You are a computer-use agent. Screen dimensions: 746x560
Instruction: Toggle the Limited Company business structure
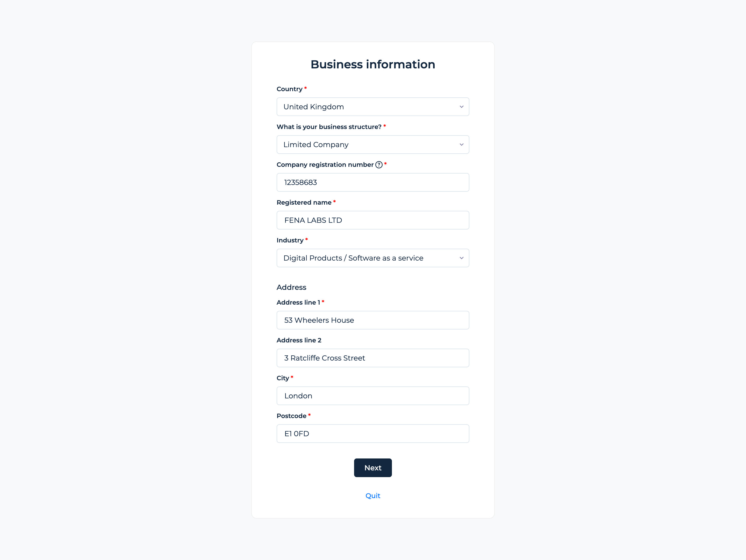(373, 144)
